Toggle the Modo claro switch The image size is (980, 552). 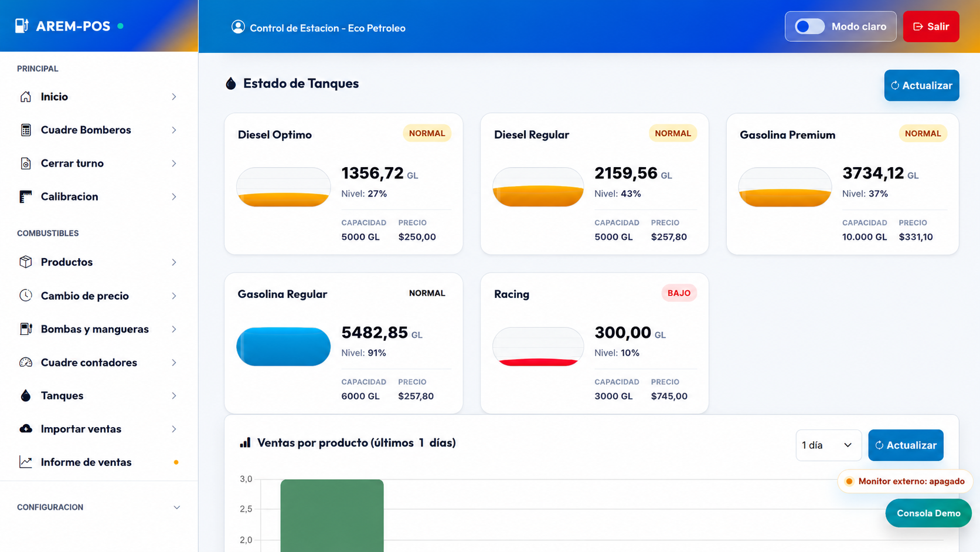809,26
